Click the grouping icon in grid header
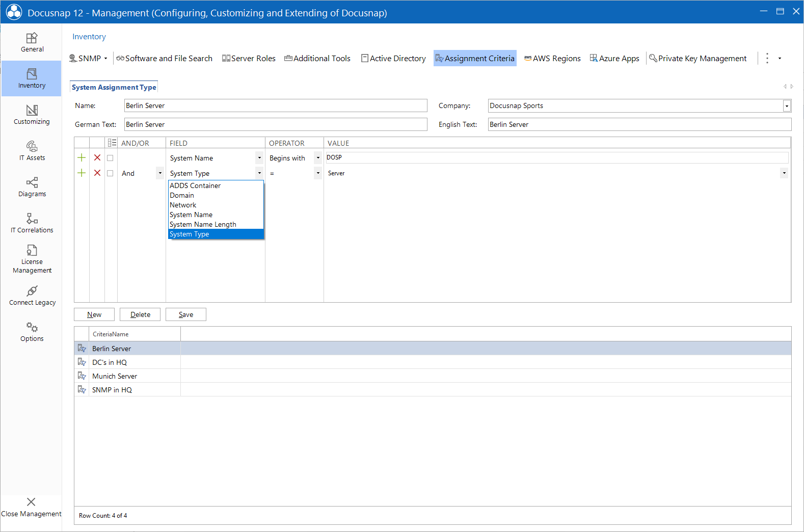This screenshot has height=532, width=804. tap(112, 143)
